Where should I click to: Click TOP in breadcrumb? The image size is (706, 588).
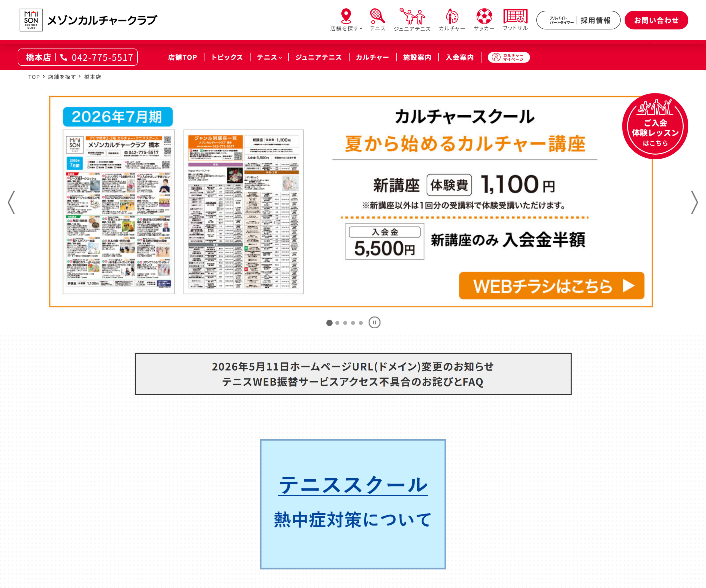click(34, 77)
